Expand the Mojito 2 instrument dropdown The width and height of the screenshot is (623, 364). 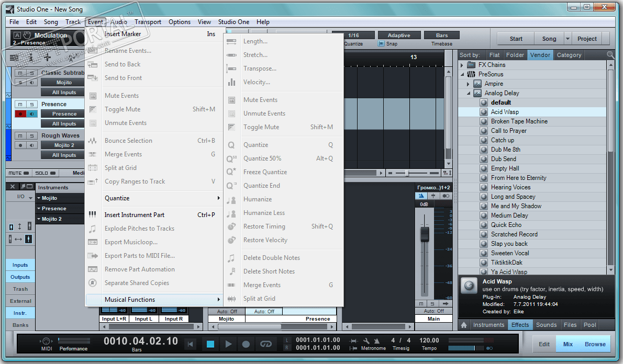click(39, 219)
